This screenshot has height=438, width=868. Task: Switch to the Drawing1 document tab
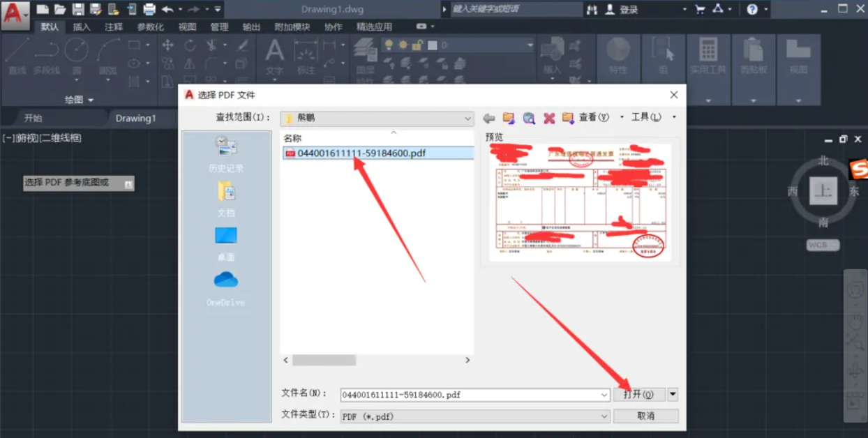135,118
